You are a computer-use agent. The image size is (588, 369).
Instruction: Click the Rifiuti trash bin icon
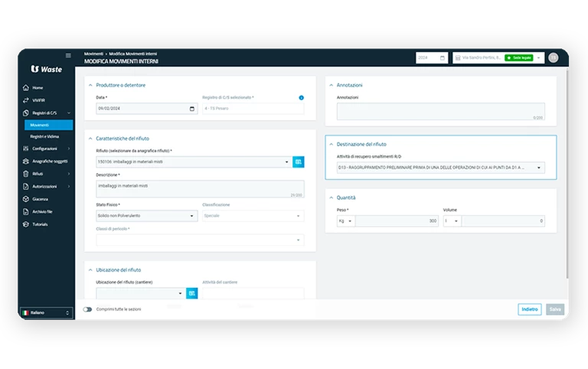point(26,174)
